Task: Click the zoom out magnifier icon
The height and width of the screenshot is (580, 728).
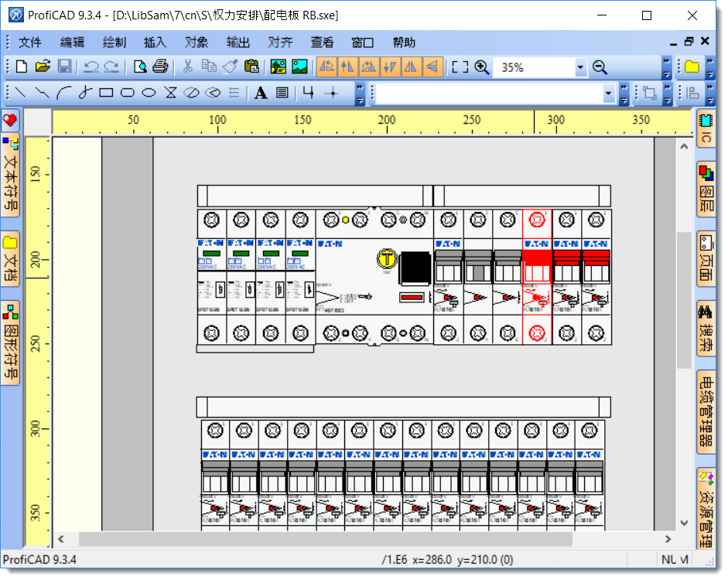Action: click(600, 67)
